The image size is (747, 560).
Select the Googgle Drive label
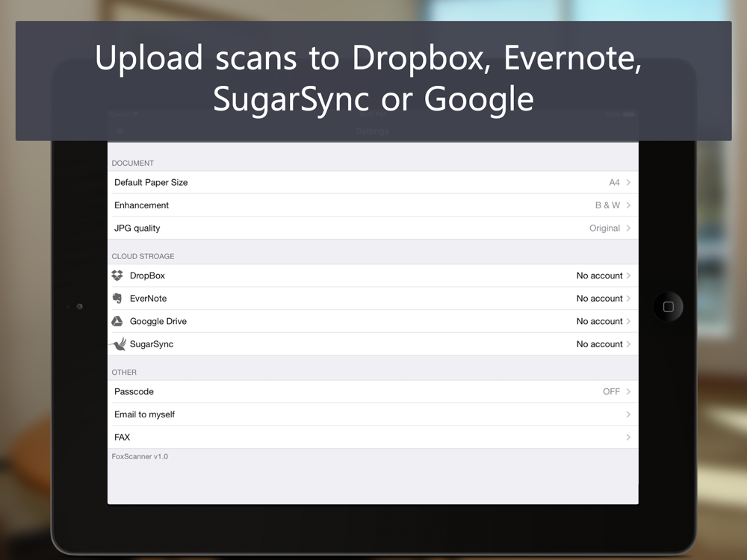click(x=158, y=321)
